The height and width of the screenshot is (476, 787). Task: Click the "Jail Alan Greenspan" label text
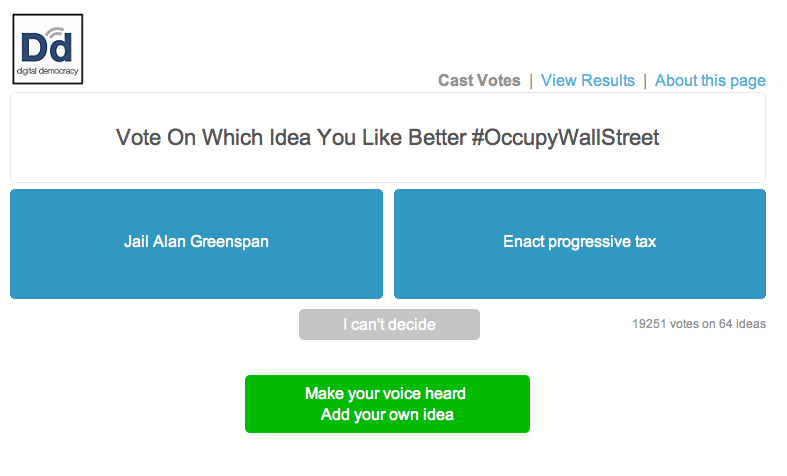pos(196,242)
